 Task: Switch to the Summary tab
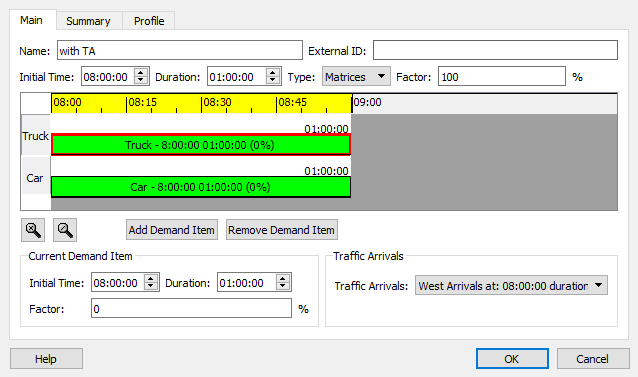[x=88, y=21]
